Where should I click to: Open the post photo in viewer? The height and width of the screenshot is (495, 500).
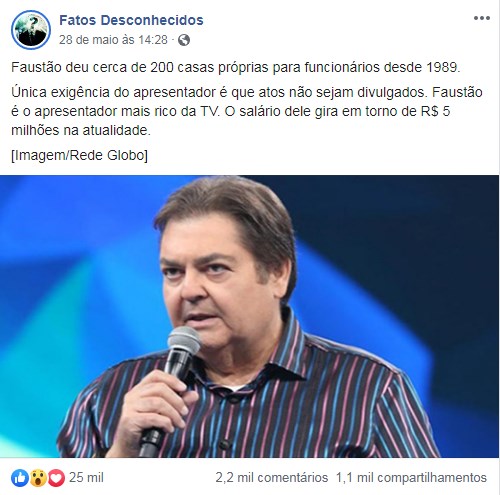[x=249, y=316]
